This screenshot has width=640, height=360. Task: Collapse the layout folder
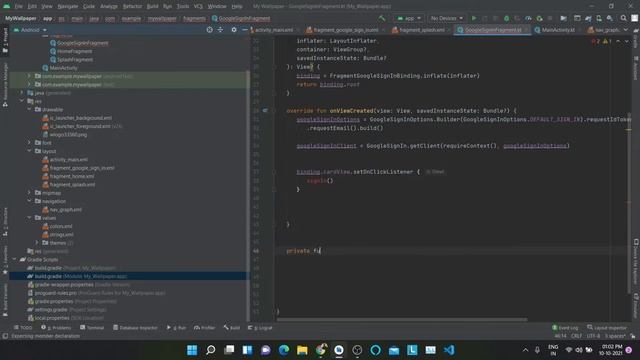click(29, 151)
